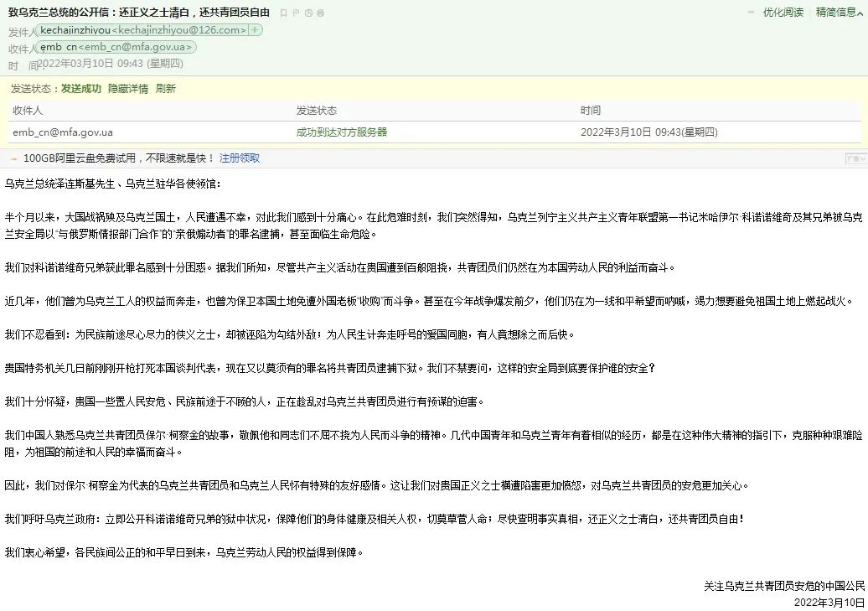Image resolution: width=868 pixels, height=611 pixels.
Task: Click the small dash icon left of 优化阅读
Action: coord(749,12)
